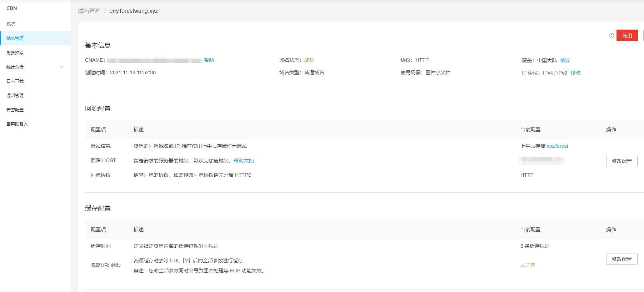The width and height of the screenshot is (644, 292).
Task: Click IPv4 / IPv6 value
Action: point(555,73)
